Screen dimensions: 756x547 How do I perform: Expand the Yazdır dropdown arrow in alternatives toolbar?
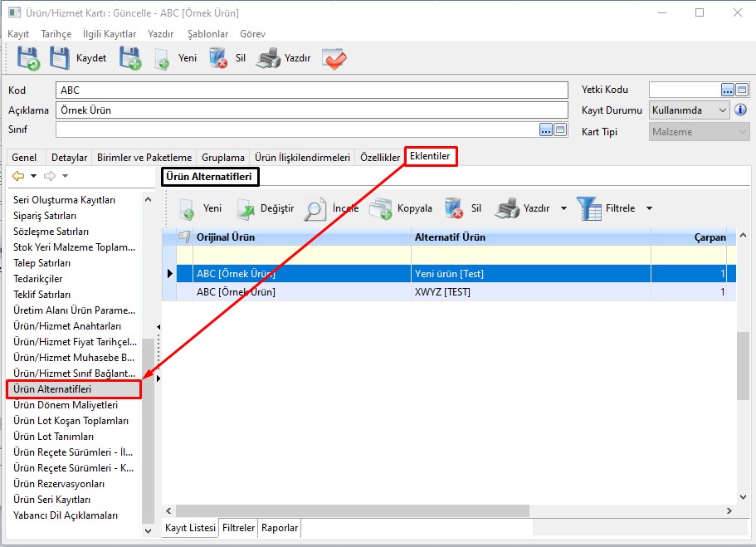point(563,208)
